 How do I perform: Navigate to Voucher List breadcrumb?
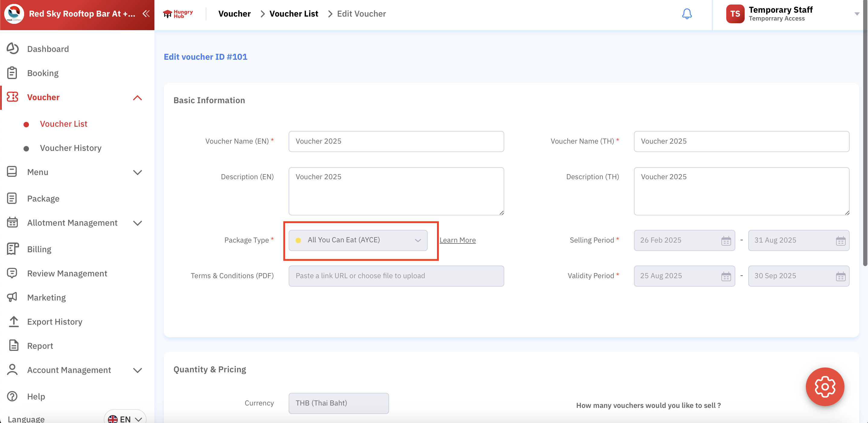point(293,14)
